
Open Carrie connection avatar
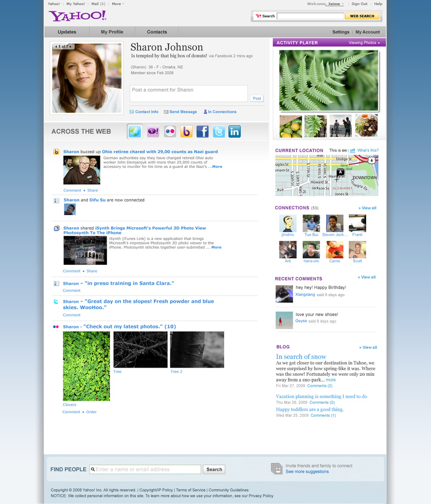pyautogui.click(x=335, y=250)
